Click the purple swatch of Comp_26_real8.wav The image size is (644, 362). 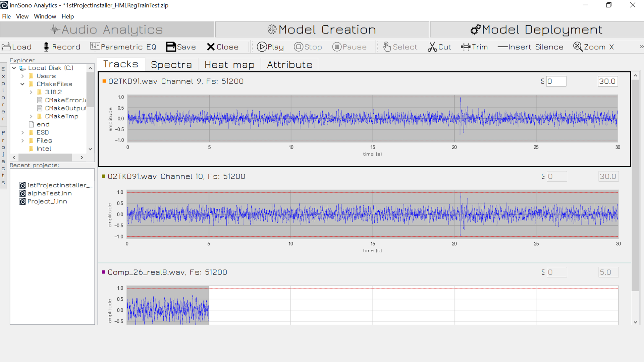(104, 272)
